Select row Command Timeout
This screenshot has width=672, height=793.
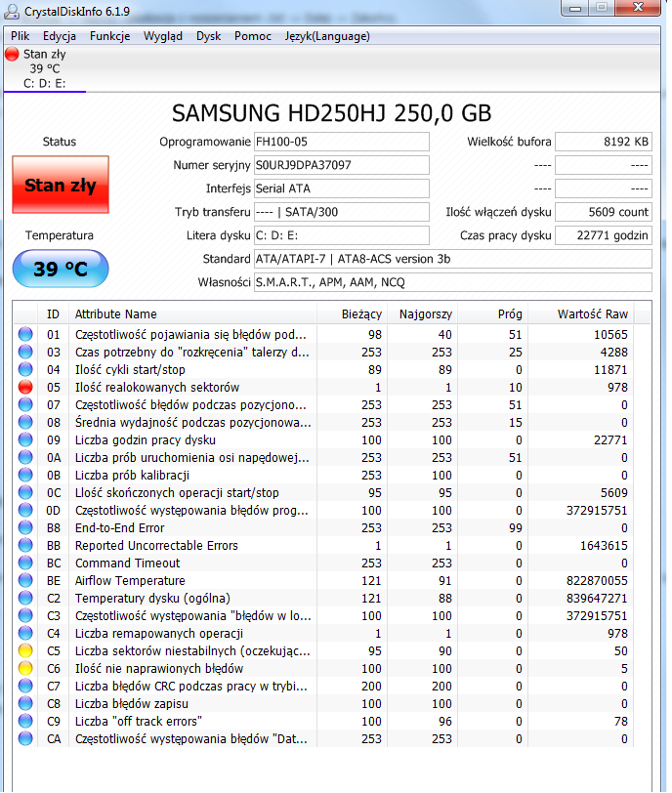pos(323,563)
